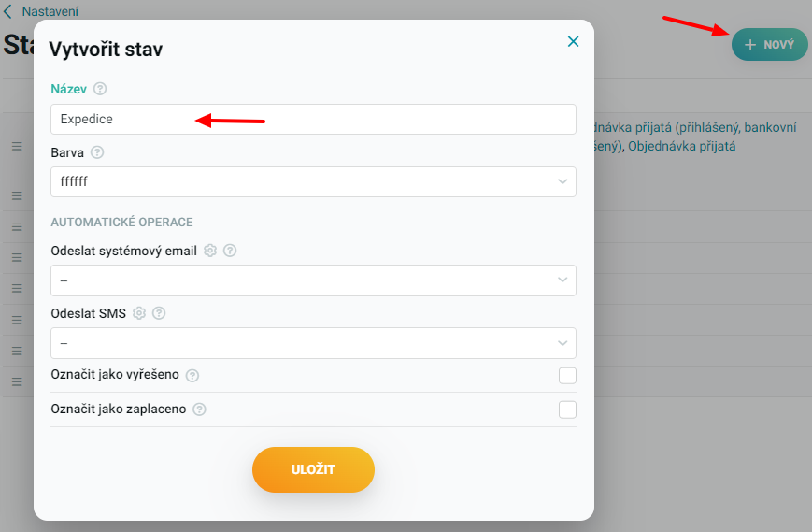
Task: Click the Uložit save button
Action: click(x=313, y=469)
